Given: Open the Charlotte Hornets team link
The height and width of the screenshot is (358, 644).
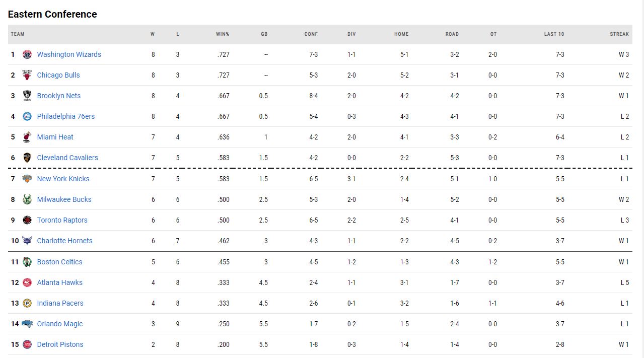Looking at the screenshot, I should [x=64, y=241].
